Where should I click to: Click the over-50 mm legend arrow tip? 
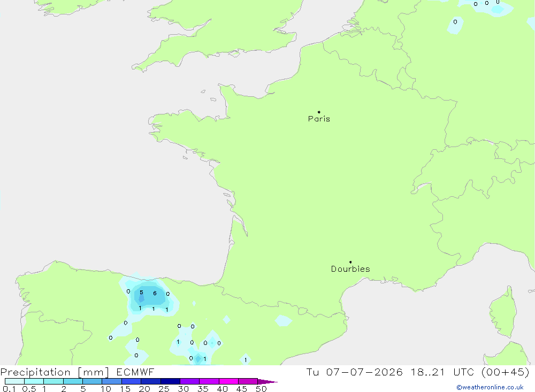268,382
